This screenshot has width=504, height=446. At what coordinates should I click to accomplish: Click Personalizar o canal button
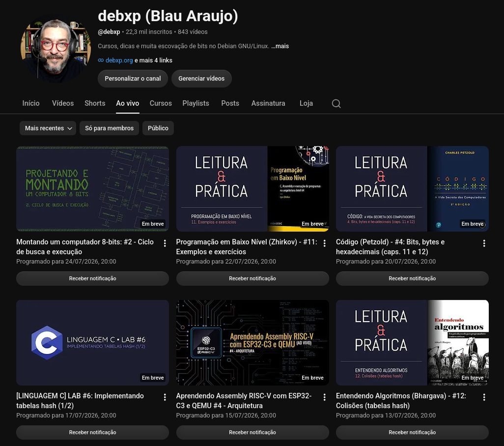tap(133, 79)
